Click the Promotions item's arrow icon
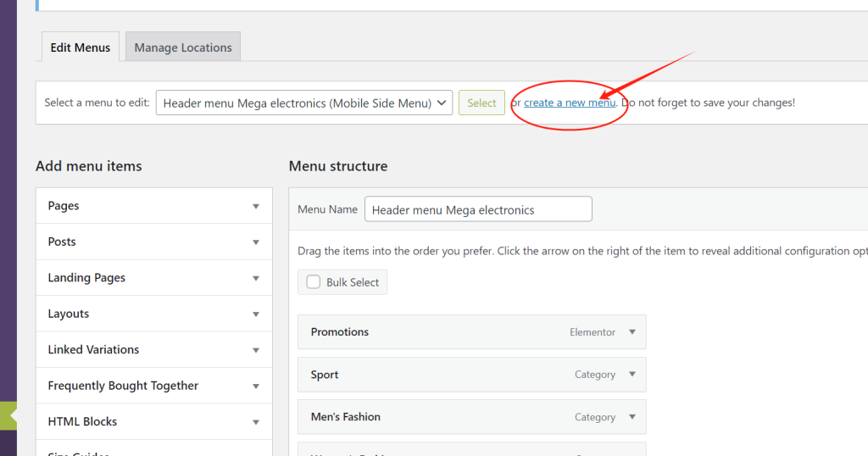 pyautogui.click(x=632, y=332)
